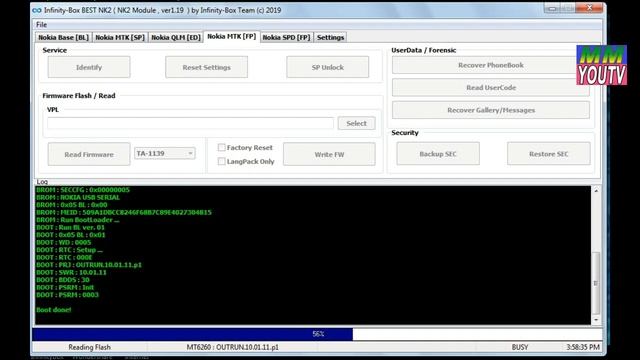Click the Infinity-Box title bar icon

point(37,10)
